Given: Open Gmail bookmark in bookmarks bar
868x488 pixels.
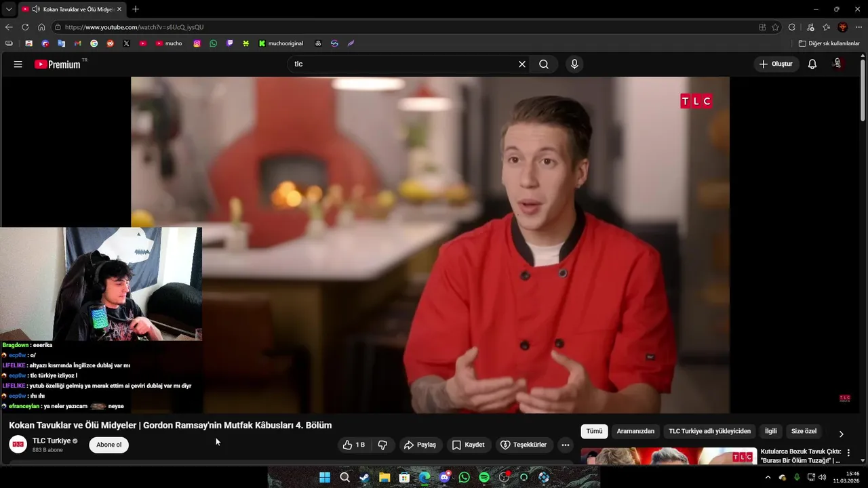Looking at the screenshot, I should click(77, 43).
